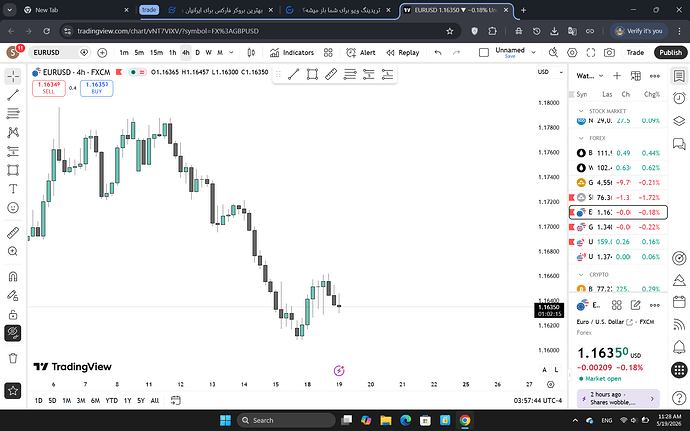The width and height of the screenshot is (690, 431).
Task: Toggle log scale with L button
Action: [556, 370]
